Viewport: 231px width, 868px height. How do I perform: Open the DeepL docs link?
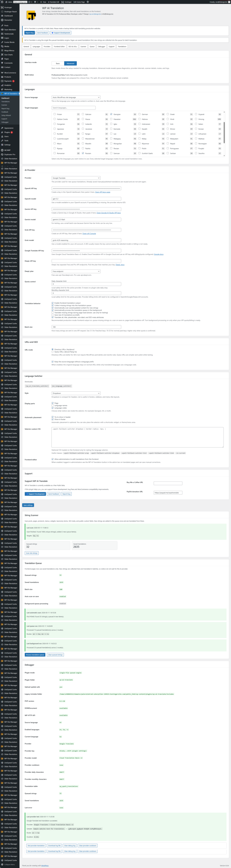pos(120,264)
